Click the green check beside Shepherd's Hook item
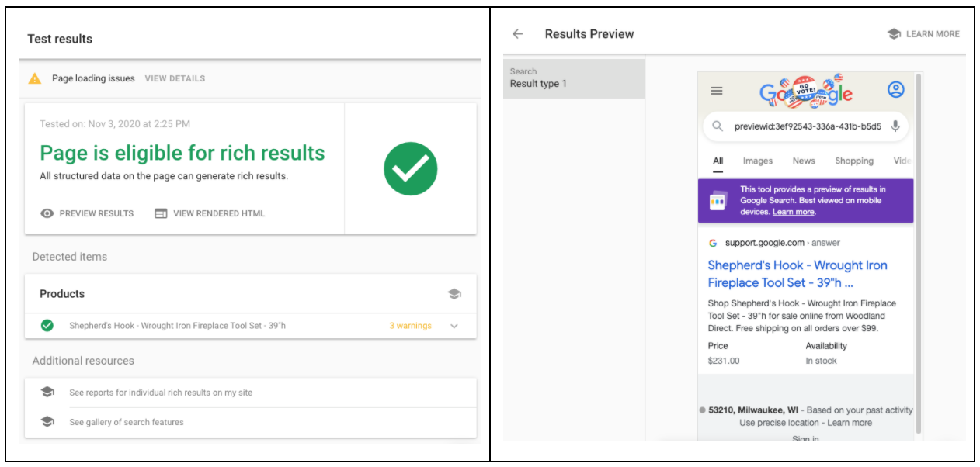Image resolution: width=980 pixels, height=467 pixels. 47,326
